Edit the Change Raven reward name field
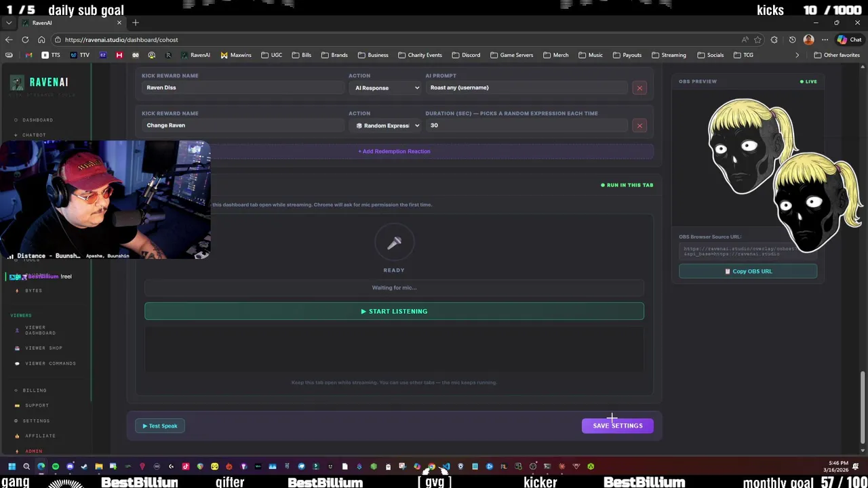The image size is (868, 488). (x=243, y=125)
